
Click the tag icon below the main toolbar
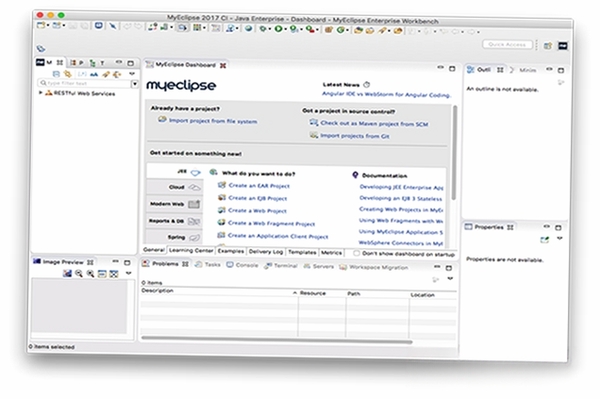[41, 48]
